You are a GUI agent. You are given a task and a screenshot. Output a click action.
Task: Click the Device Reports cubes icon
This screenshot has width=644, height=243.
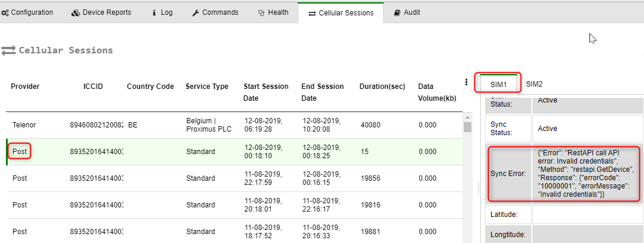[75, 12]
